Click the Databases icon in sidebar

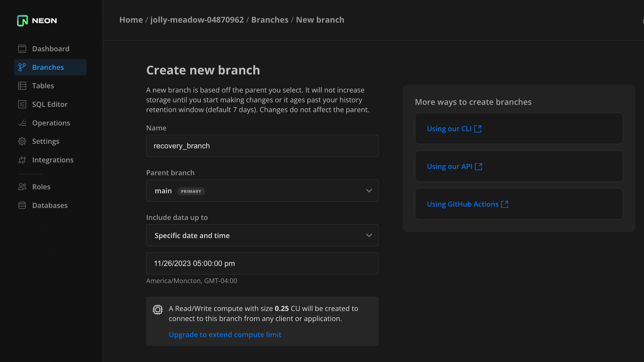tap(22, 205)
